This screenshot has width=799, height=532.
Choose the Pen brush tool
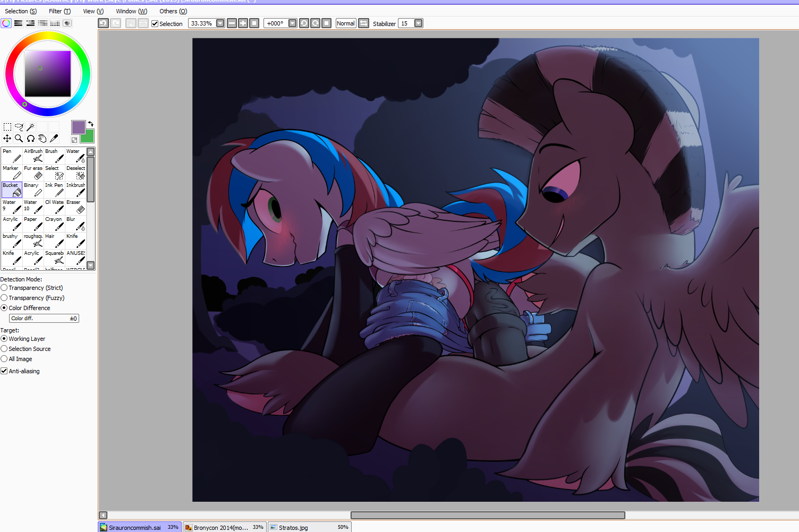click(12, 156)
